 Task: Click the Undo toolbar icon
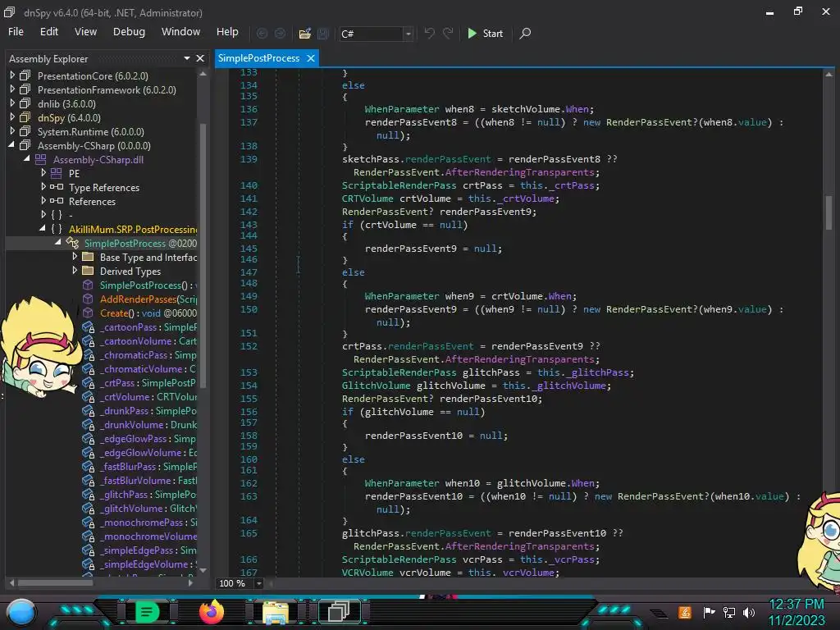[x=430, y=33]
